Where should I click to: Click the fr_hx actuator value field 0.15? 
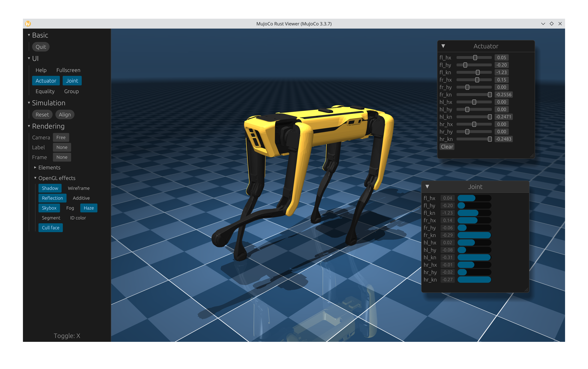tap(502, 80)
